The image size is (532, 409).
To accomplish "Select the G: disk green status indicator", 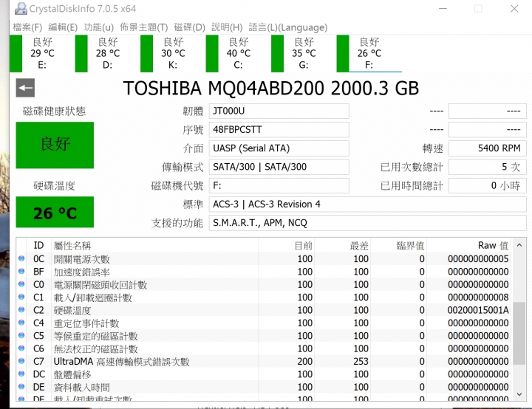I will [x=278, y=54].
